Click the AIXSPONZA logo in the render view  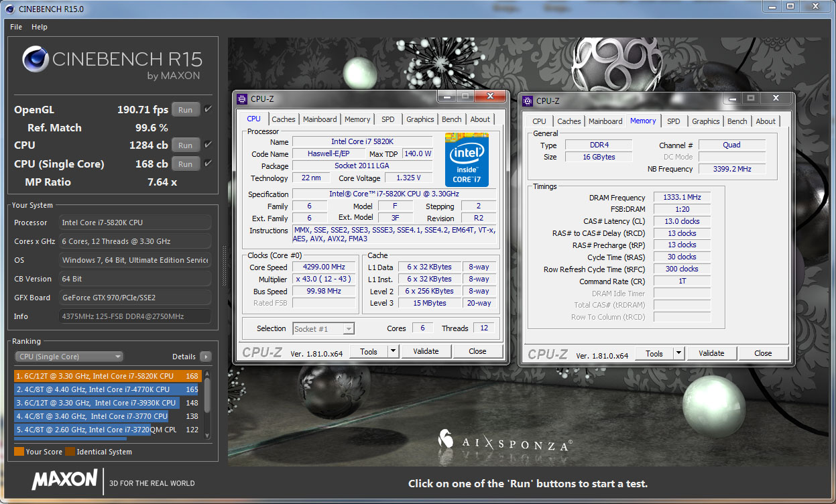(x=505, y=441)
